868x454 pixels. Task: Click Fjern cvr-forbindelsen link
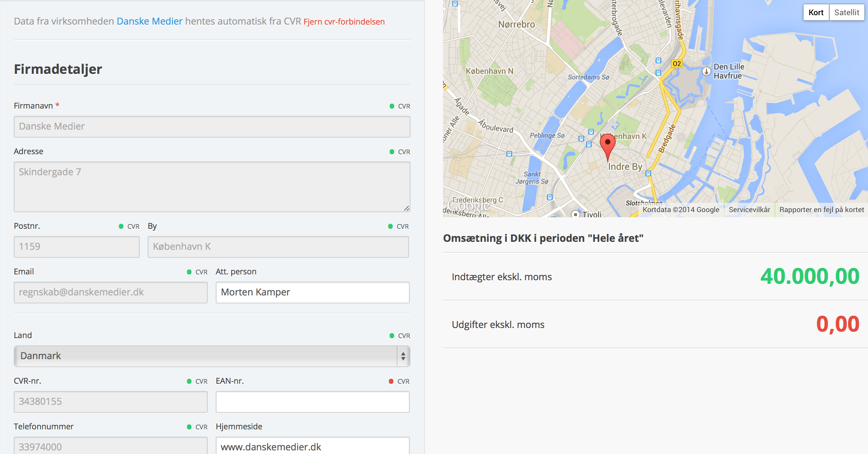coord(344,22)
